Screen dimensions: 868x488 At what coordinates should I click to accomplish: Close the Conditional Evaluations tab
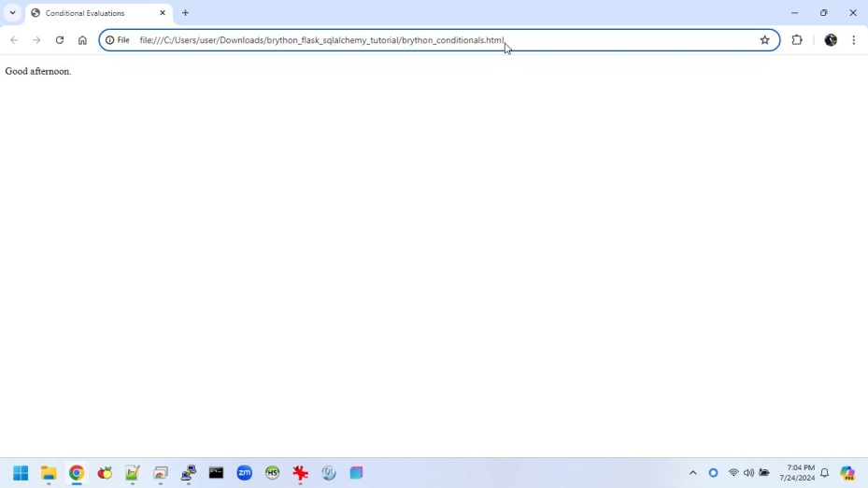click(x=163, y=13)
